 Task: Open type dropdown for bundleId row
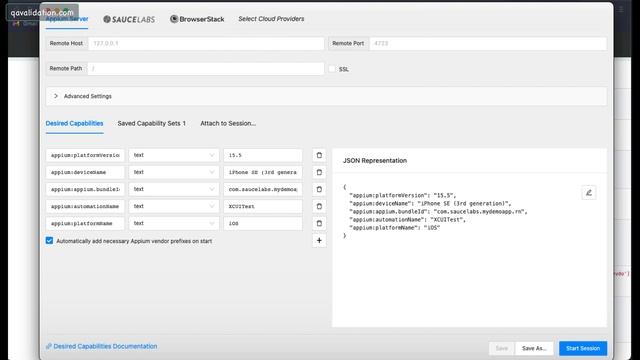click(174, 189)
